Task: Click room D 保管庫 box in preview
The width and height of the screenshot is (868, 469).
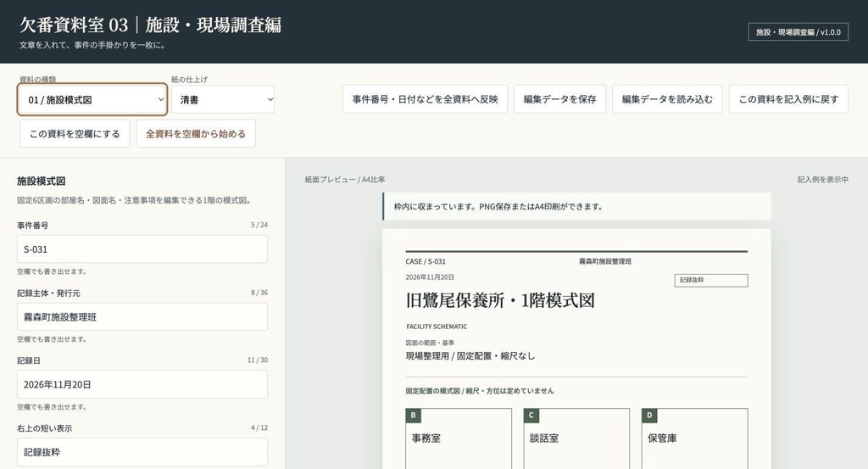Action: pos(695,438)
